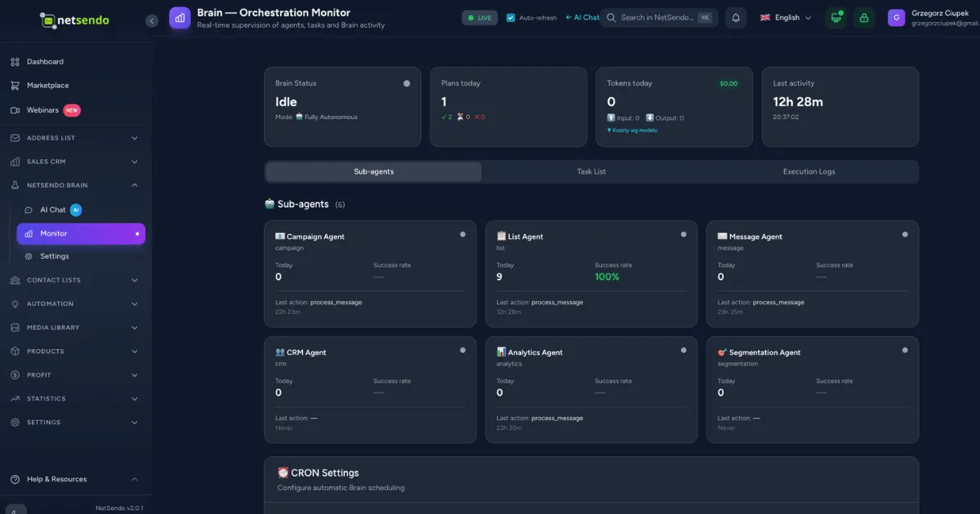Click the Webinars camera icon
This screenshot has height=514, width=980.
(x=15, y=110)
